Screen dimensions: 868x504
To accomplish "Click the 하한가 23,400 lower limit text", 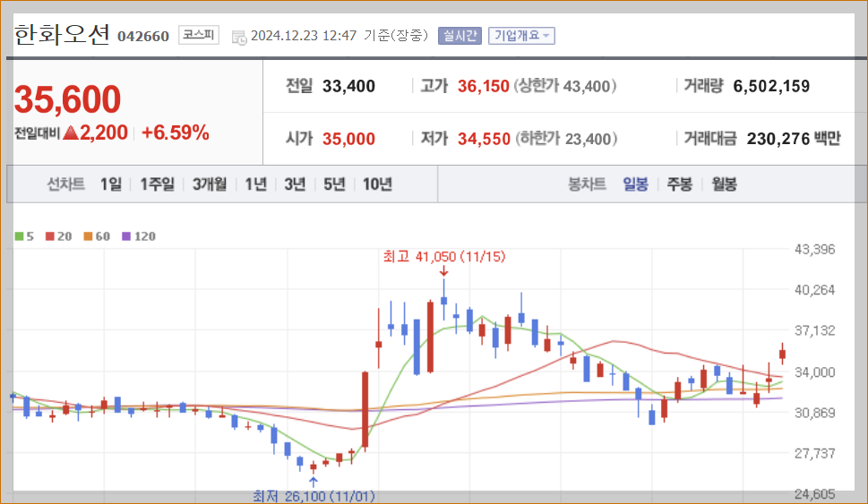I will coord(566,139).
